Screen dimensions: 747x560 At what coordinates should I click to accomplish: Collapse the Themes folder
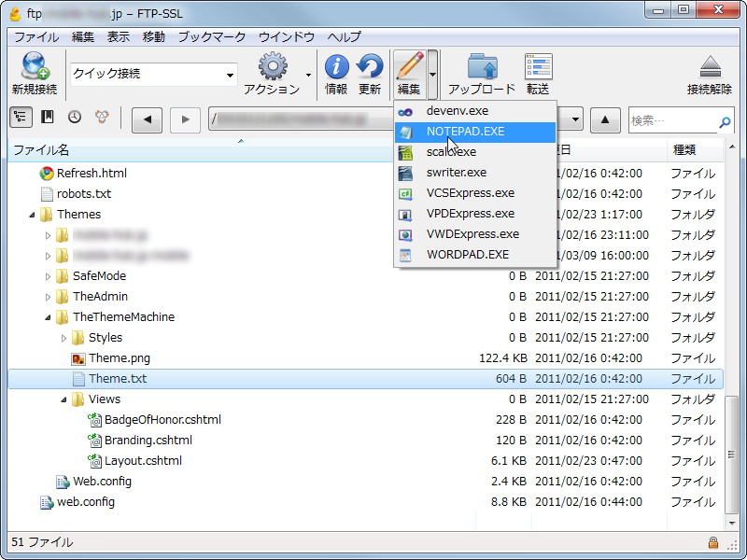[32, 216]
